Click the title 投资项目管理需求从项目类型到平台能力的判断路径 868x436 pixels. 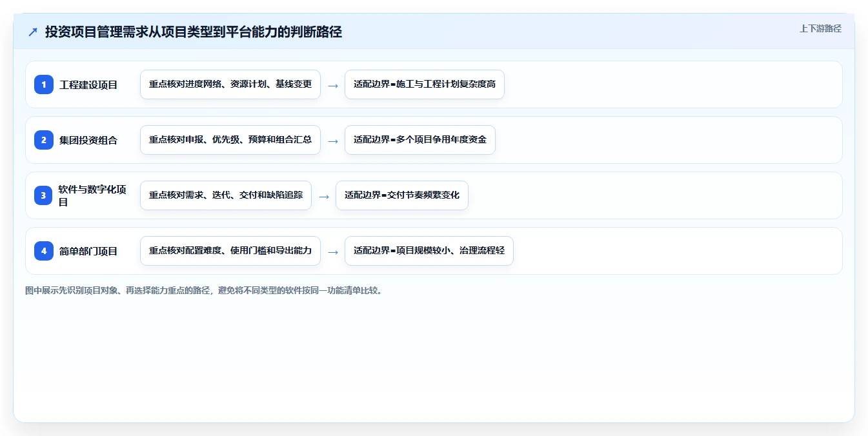(194, 32)
